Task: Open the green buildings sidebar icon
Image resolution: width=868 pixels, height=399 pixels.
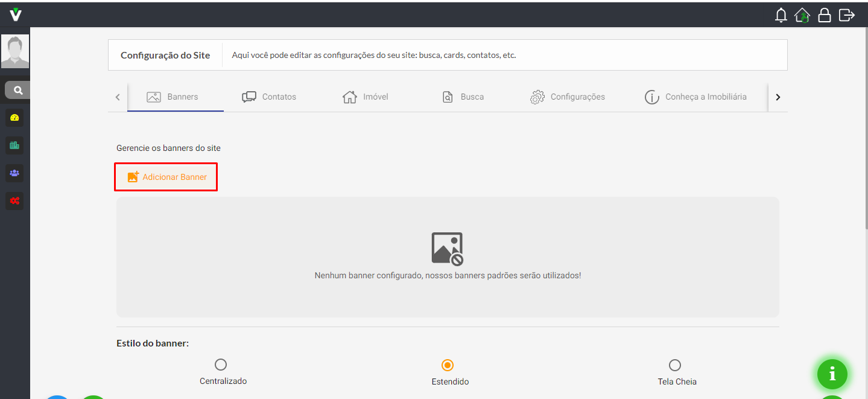Action: coord(14,145)
